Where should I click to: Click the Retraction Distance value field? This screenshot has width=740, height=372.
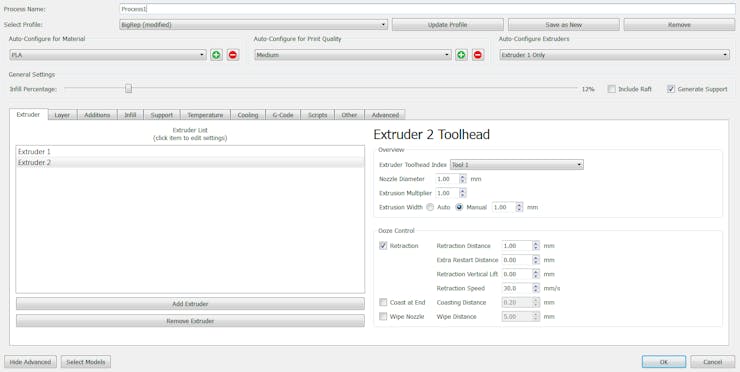517,245
